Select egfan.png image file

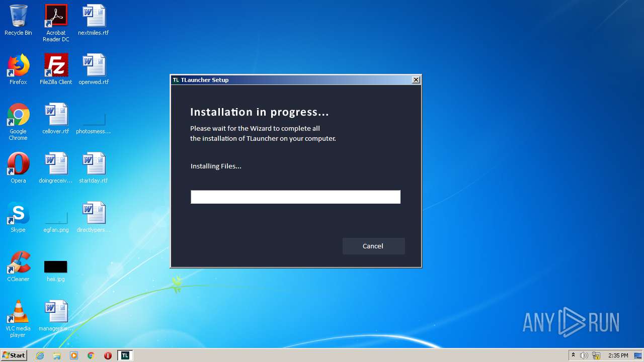point(56,221)
